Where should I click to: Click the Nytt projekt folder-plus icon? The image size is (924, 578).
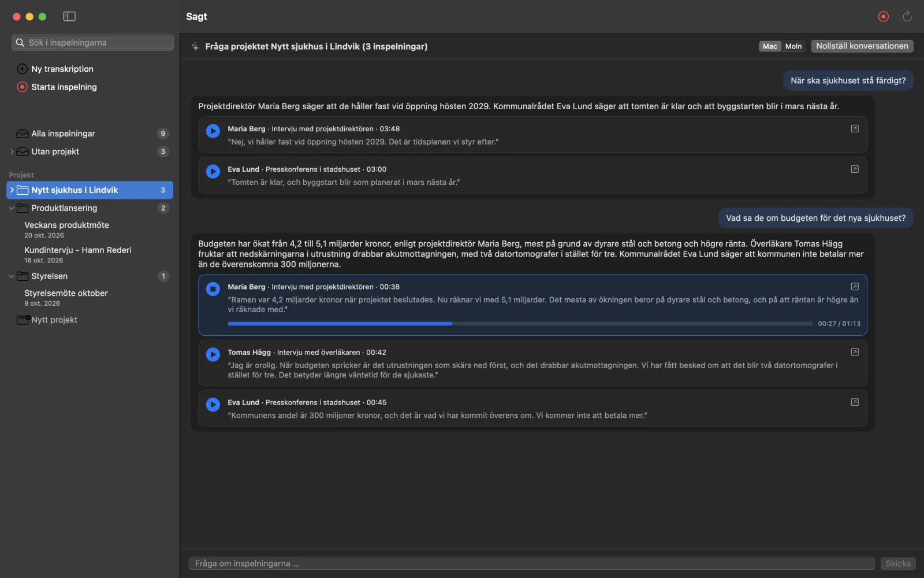pyautogui.click(x=23, y=320)
